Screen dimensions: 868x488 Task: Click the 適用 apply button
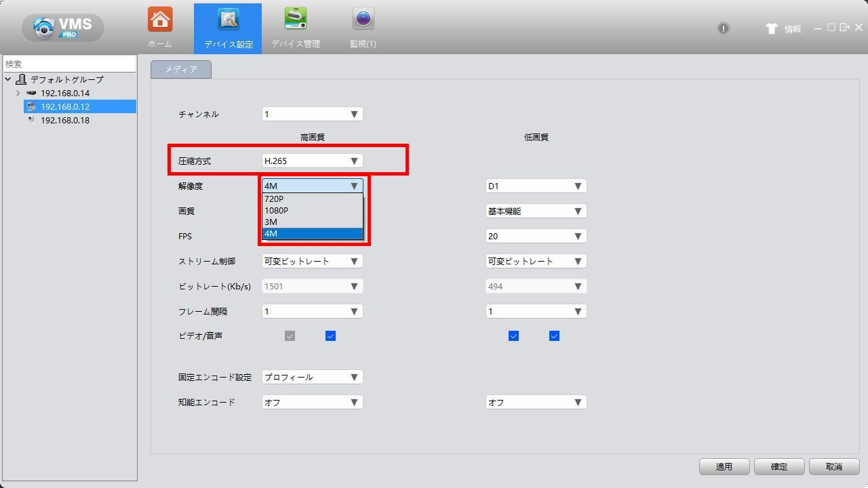[x=724, y=467]
